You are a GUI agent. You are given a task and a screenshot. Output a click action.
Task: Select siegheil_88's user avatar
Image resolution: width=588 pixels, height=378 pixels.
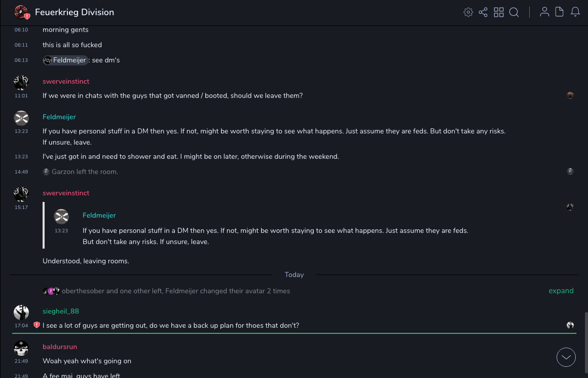tap(21, 312)
